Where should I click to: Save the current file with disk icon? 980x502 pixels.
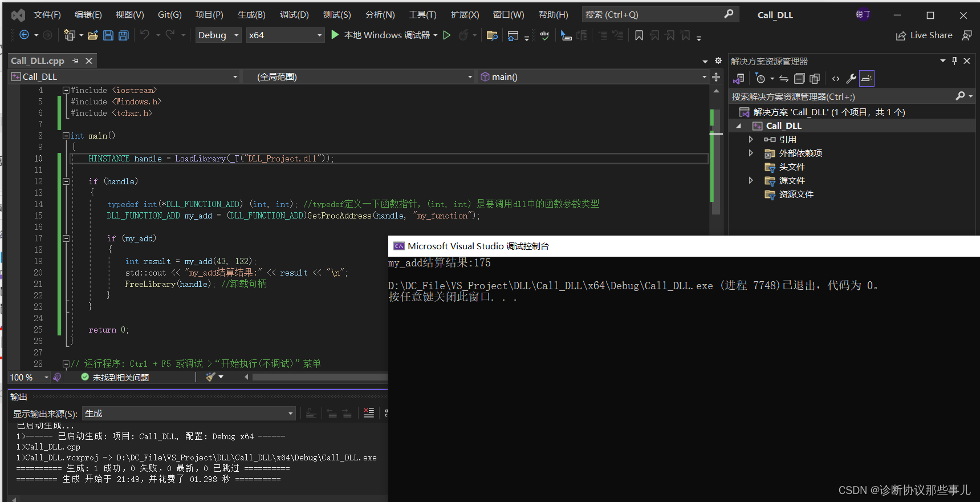[x=108, y=35]
